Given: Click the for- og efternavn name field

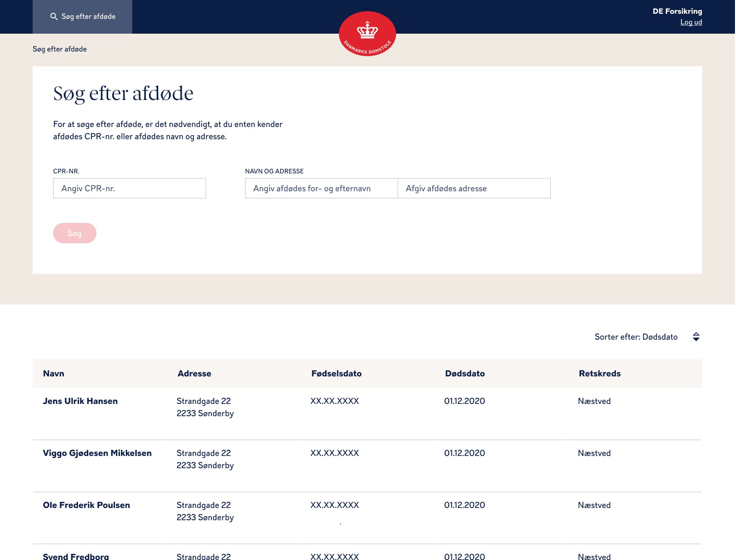Looking at the screenshot, I should (x=321, y=188).
